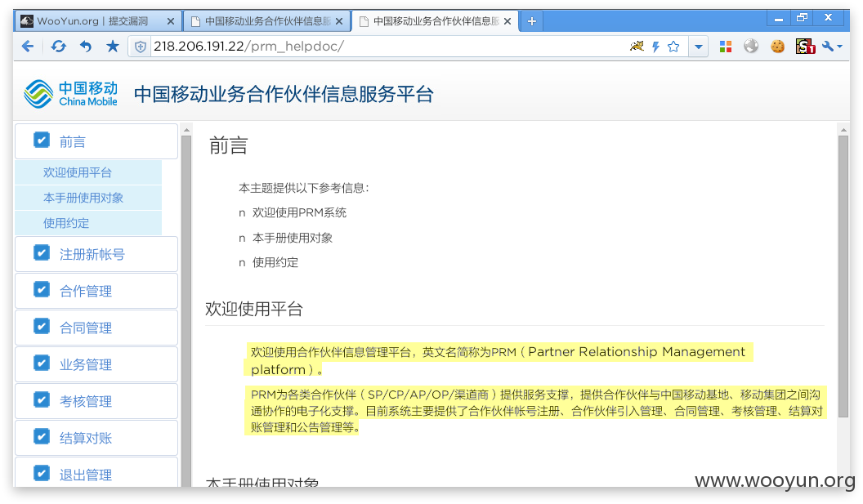Open address bar history dropdown arrow
The width and height of the screenshot is (863, 504).
pos(699,47)
